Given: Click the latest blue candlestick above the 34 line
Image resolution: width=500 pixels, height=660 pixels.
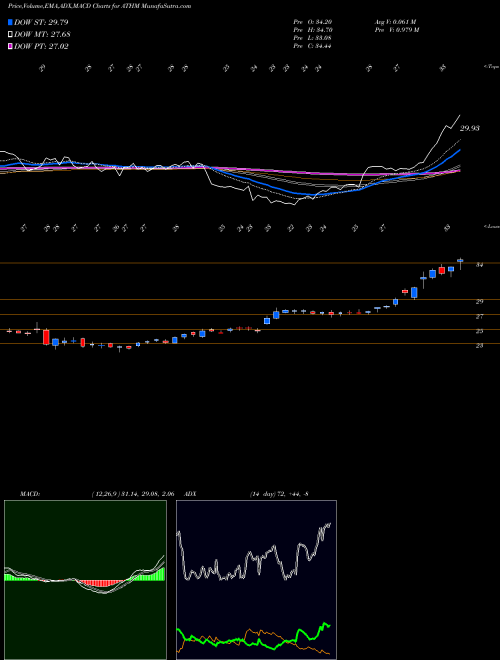Looking at the screenshot, I should tap(460, 261).
